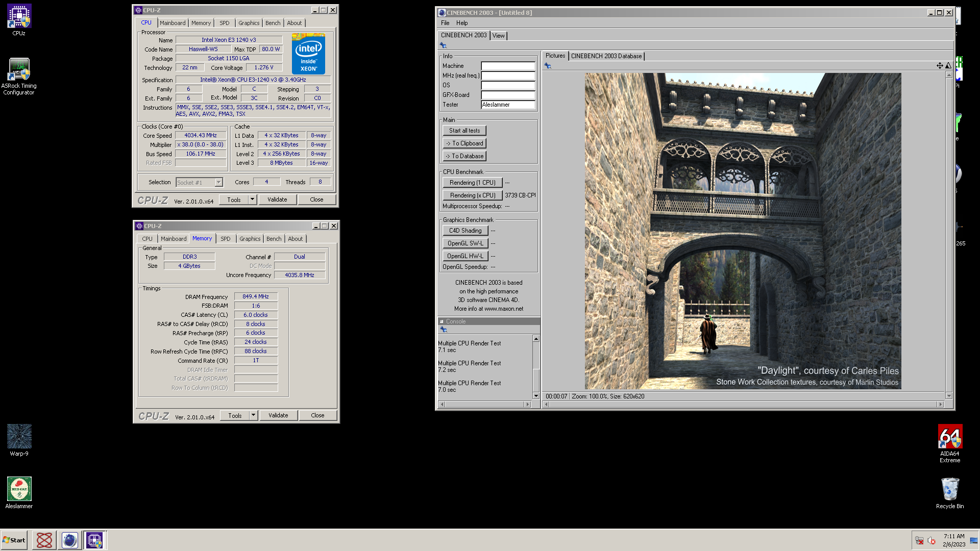980x551 pixels.
Task: Click the show desktop icon in the tray
Action: pos(974,541)
